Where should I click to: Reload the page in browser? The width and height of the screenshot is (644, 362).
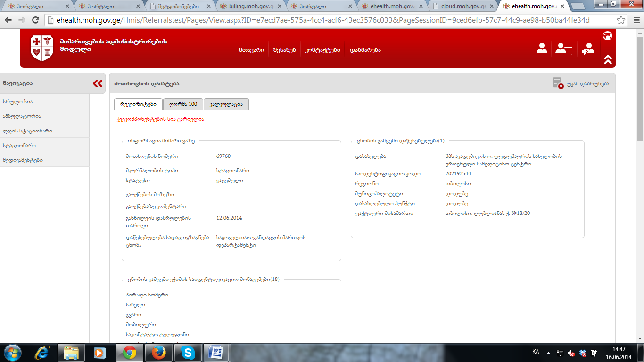tap(35, 20)
